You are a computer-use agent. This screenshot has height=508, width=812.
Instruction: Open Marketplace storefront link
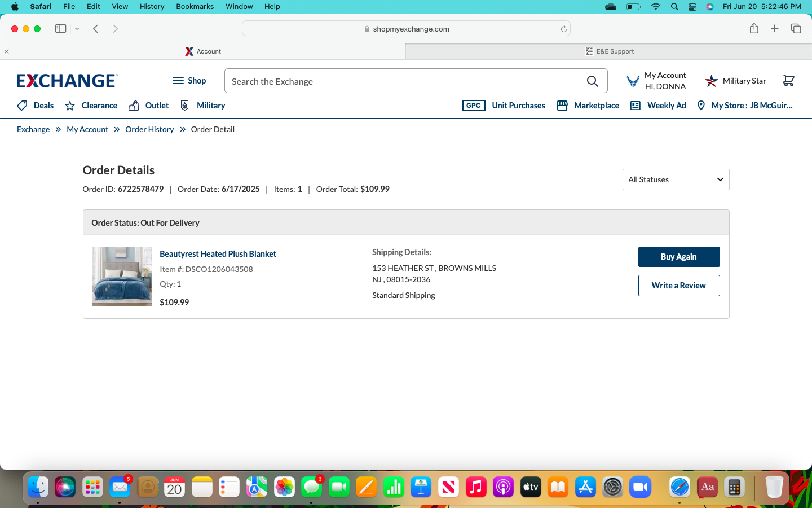tap(588, 106)
